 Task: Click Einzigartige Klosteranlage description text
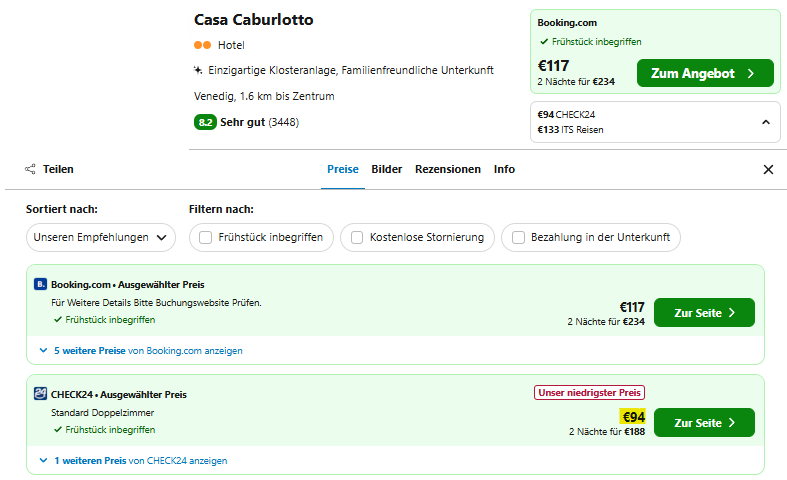click(351, 70)
